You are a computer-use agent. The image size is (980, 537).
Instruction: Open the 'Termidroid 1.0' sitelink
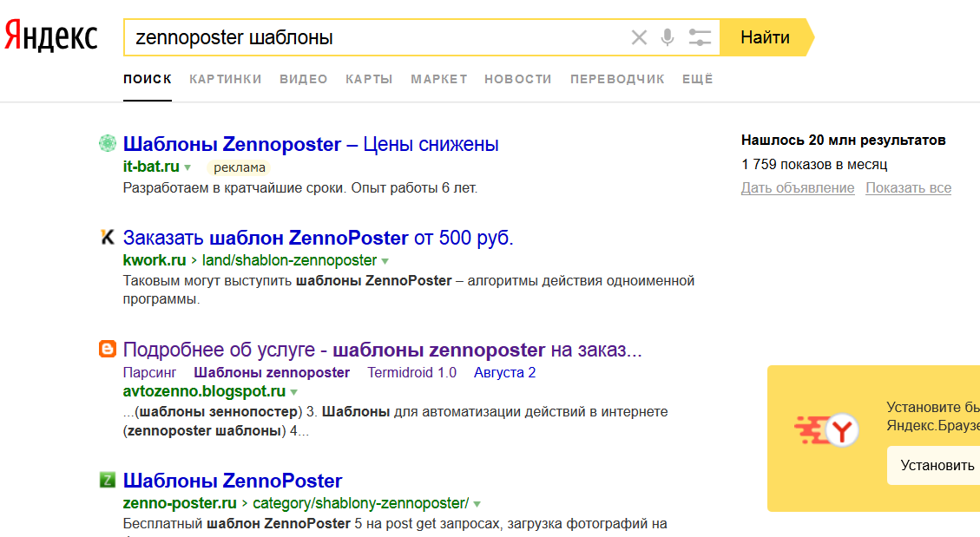pyautogui.click(x=411, y=373)
